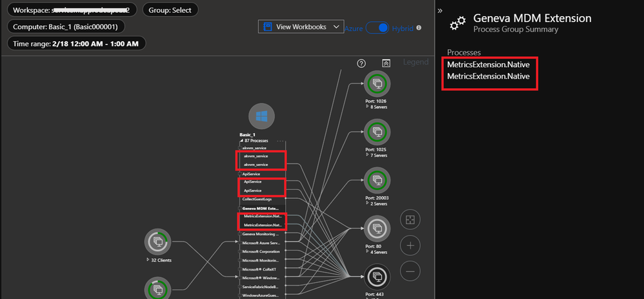Click the Basic_1 machine name label
Image resolution: width=644 pixels, height=299 pixels.
[248, 135]
